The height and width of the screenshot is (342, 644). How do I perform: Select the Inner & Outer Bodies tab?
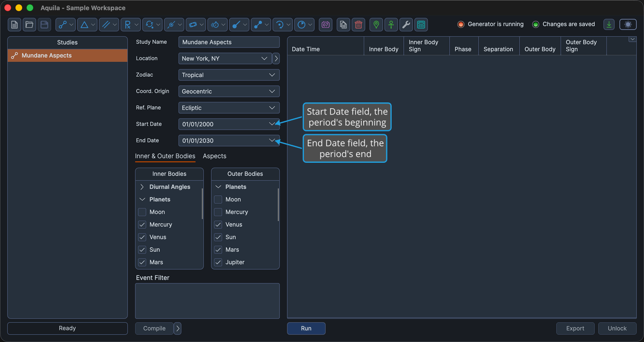[165, 156]
